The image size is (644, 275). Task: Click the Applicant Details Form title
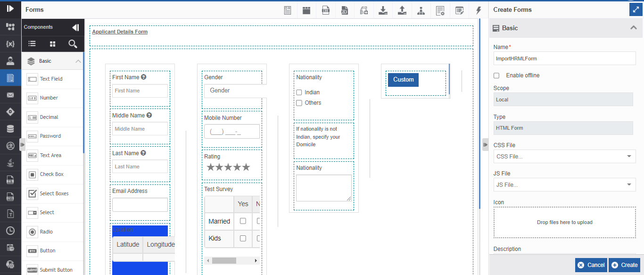click(x=120, y=32)
